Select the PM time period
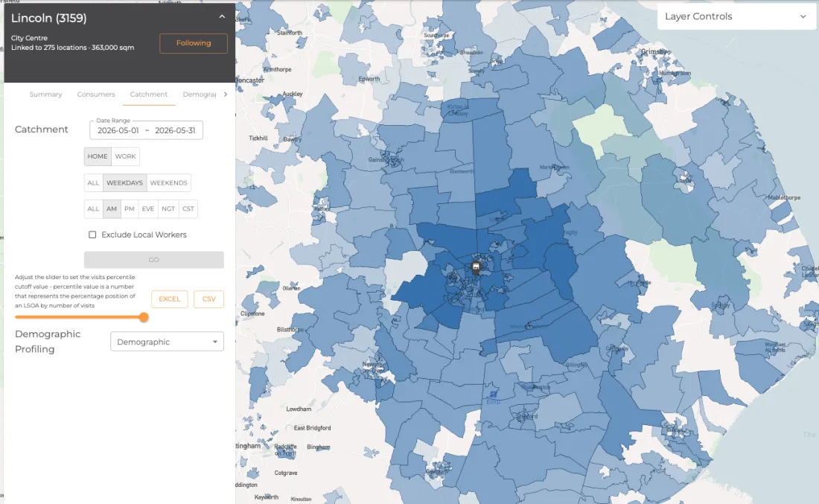This screenshot has height=504, width=819. coord(130,209)
